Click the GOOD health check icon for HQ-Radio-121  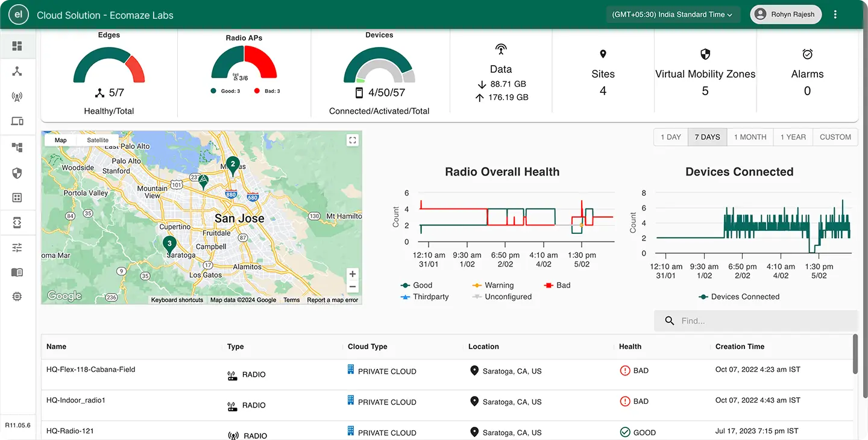pos(624,432)
